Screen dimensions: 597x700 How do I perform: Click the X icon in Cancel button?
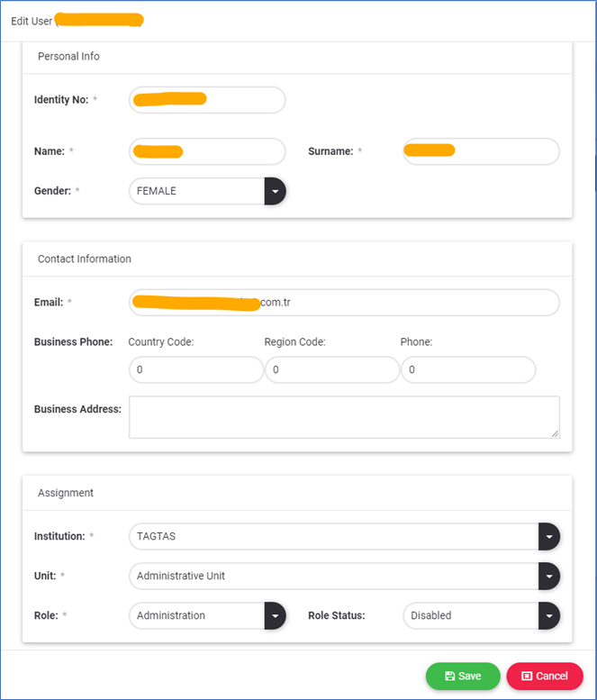coord(527,676)
